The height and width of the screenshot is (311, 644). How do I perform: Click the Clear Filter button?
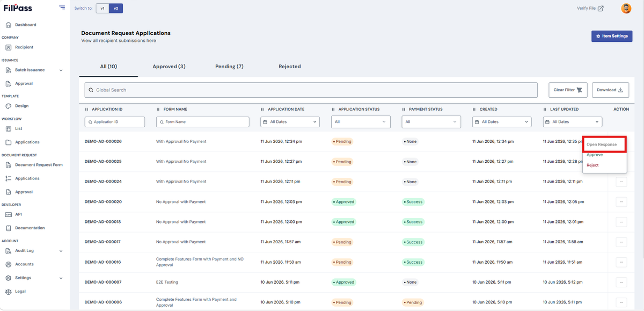(x=568, y=90)
